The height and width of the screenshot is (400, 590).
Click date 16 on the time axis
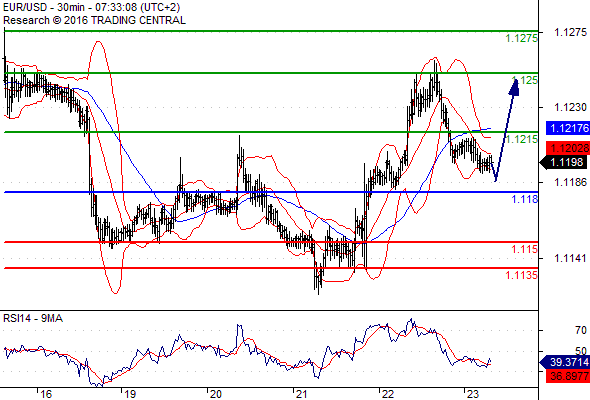(x=46, y=394)
